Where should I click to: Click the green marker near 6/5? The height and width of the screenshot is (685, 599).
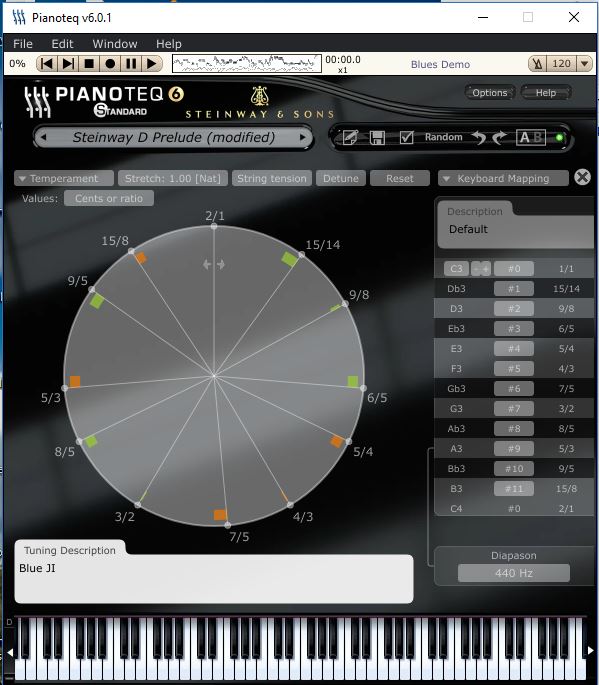(x=353, y=381)
